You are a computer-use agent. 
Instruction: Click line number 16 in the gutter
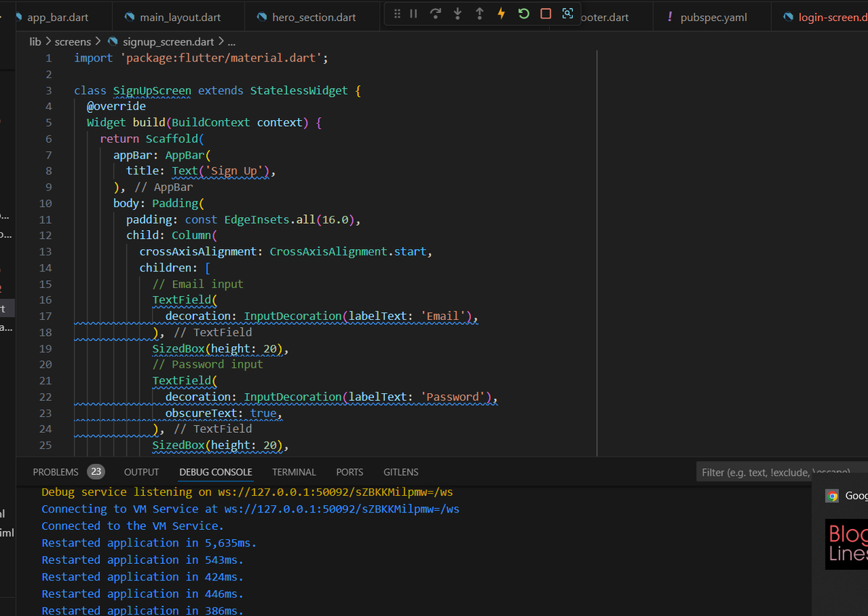(45, 300)
